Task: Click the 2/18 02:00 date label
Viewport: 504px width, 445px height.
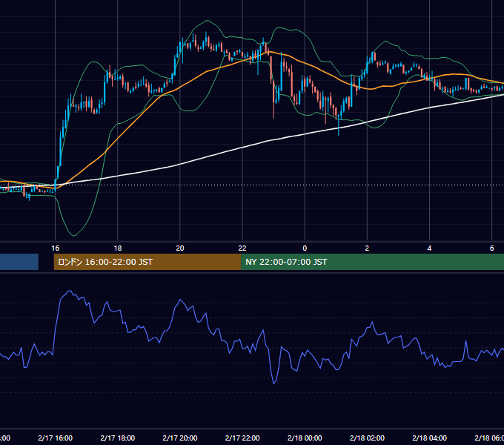Action: 367,438
